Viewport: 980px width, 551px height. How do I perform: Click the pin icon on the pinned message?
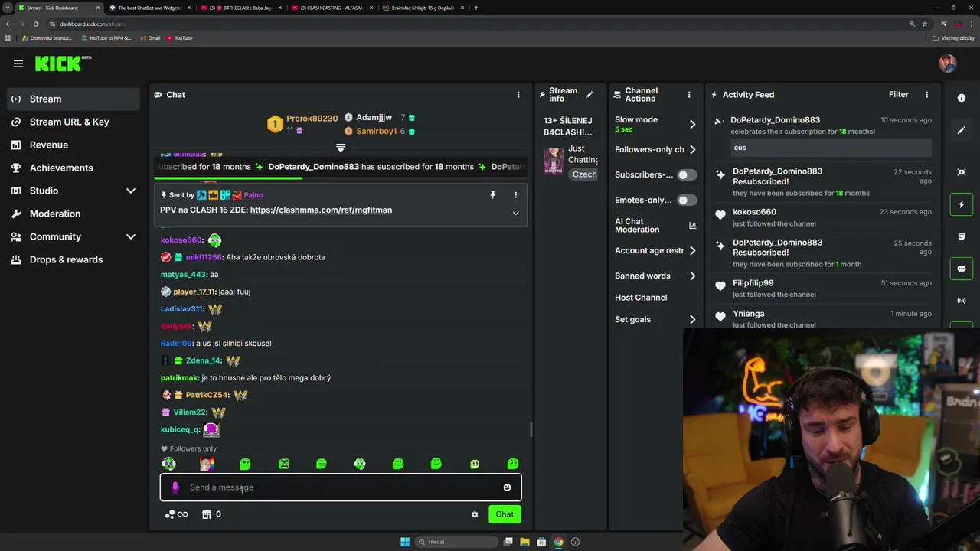click(x=492, y=195)
